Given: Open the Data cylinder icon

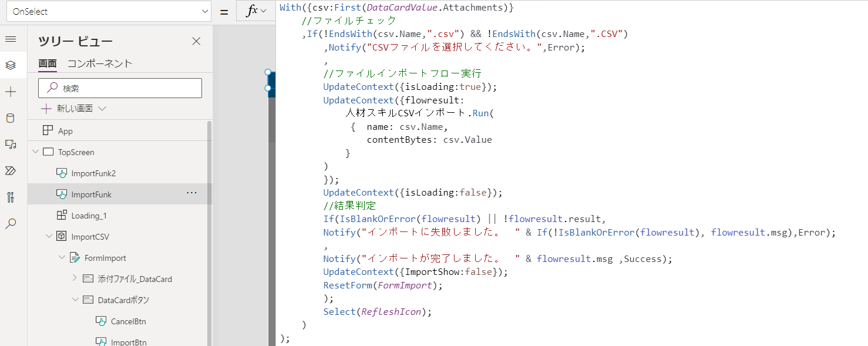Looking at the screenshot, I should tap(11, 118).
